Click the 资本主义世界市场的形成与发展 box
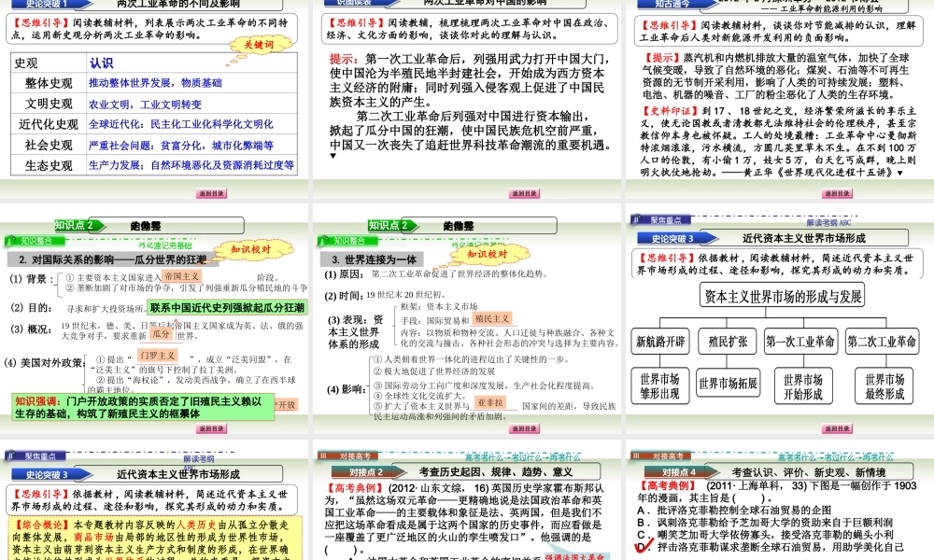934x560 pixels. coord(782,296)
